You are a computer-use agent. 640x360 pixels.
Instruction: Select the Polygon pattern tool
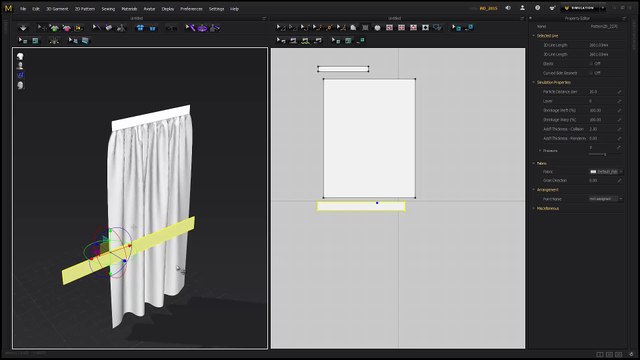click(x=353, y=27)
